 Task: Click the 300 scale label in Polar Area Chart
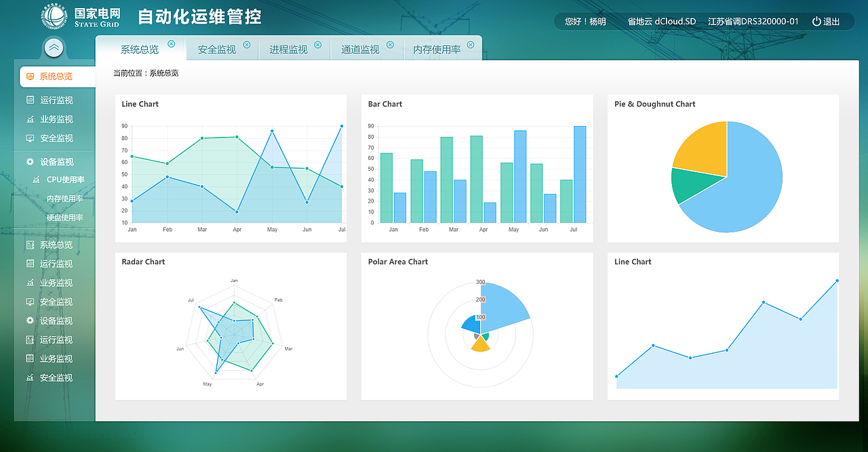pos(480,282)
